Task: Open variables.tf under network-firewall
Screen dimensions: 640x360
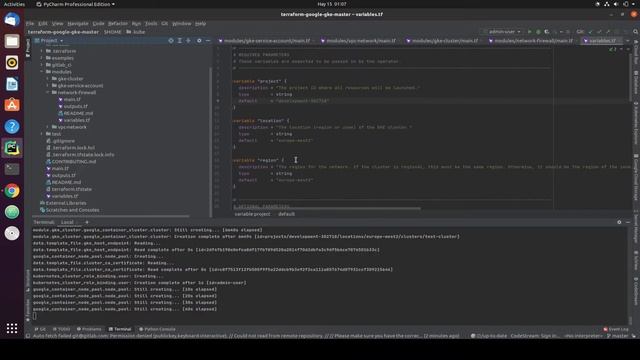Action: pos(77,120)
